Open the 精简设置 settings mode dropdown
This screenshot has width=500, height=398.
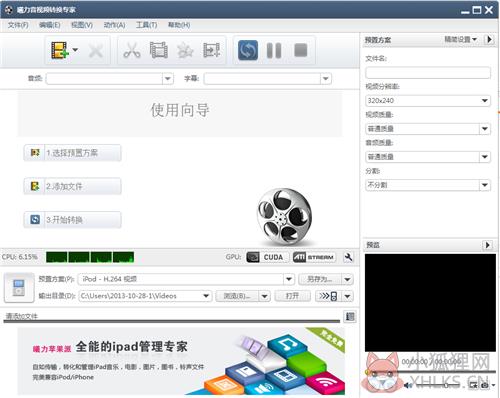[x=460, y=39]
